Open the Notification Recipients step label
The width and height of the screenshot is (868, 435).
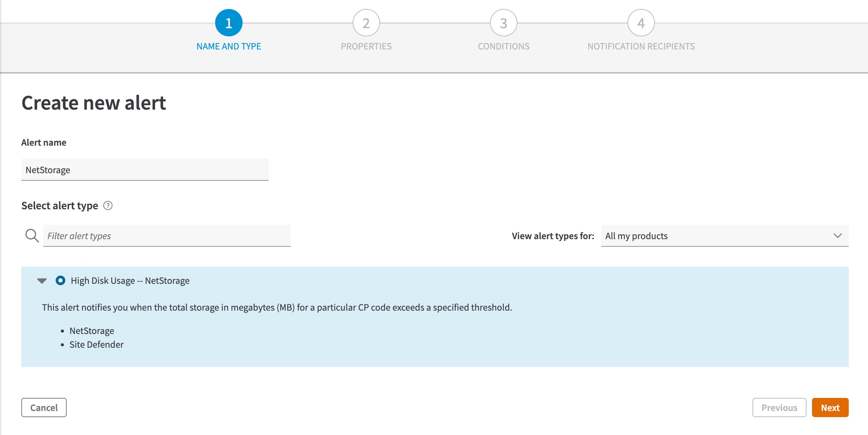click(641, 46)
